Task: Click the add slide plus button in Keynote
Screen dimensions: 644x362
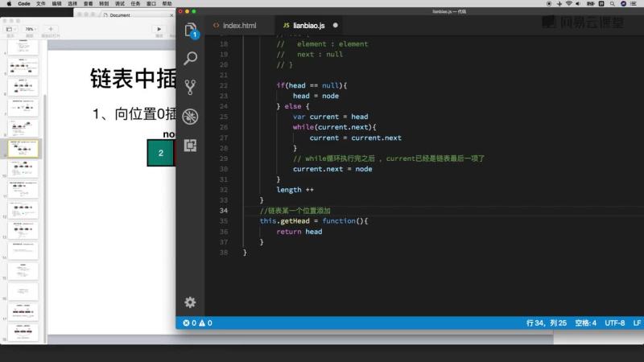Action: (x=51, y=29)
